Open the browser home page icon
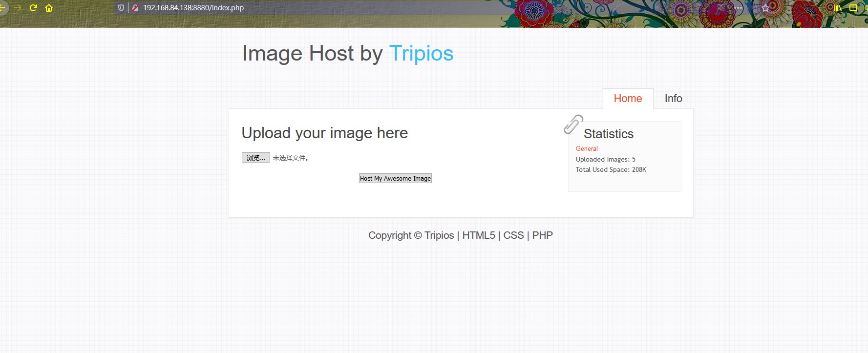 (49, 8)
